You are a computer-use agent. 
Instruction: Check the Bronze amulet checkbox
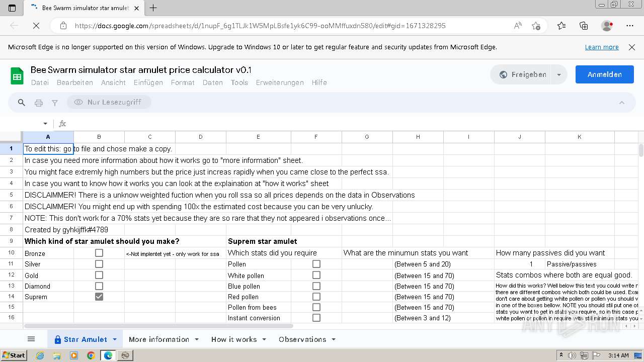click(99, 253)
